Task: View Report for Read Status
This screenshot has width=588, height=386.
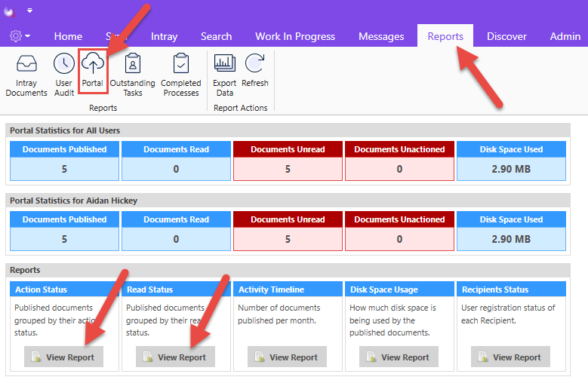Action: point(176,357)
